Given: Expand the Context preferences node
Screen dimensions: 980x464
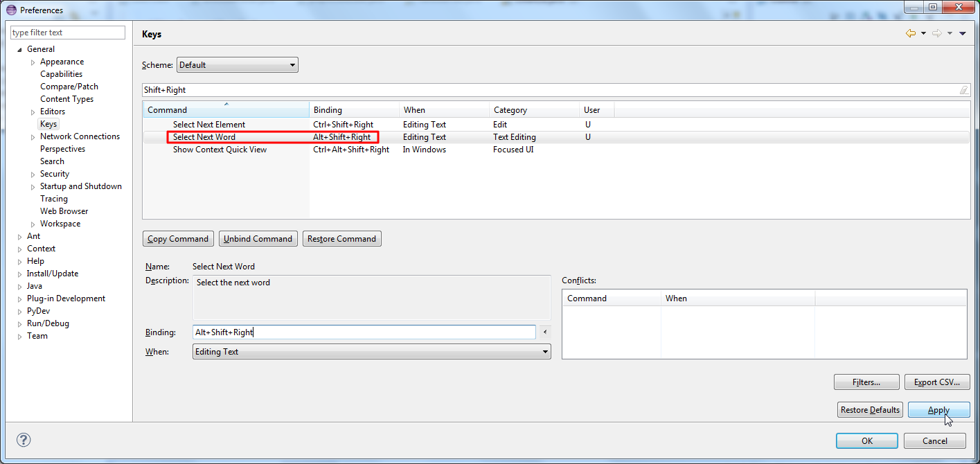Looking at the screenshot, I should 19,249.
